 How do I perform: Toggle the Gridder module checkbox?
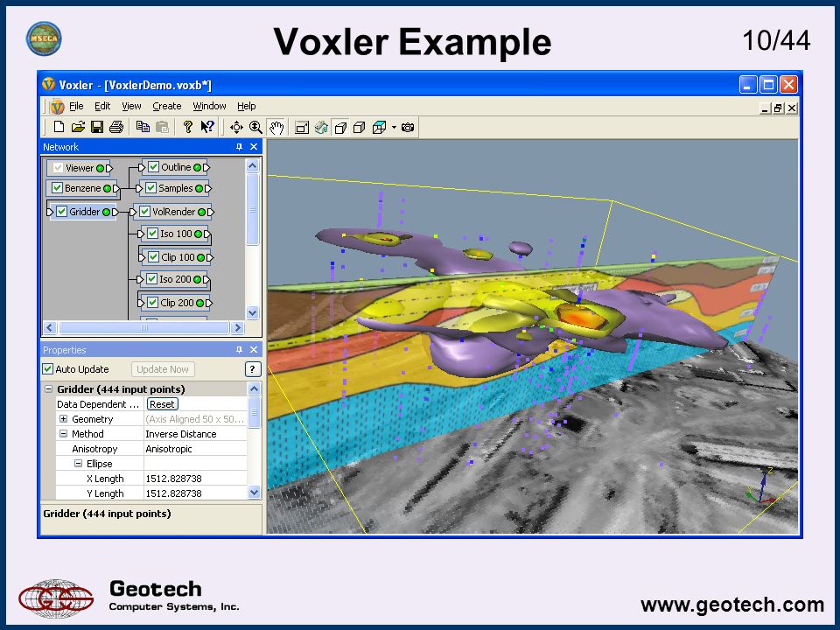[61, 212]
